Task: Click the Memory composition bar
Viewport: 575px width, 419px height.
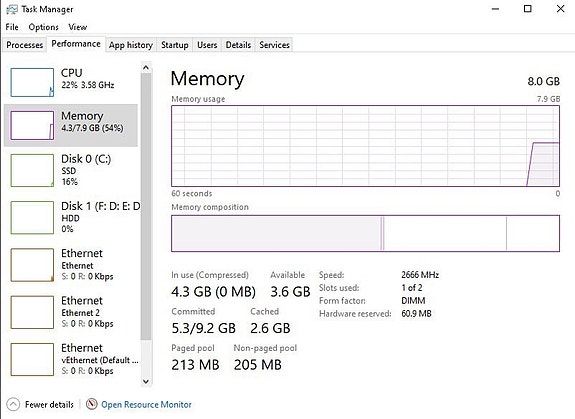Action: (x=365, y=234)
